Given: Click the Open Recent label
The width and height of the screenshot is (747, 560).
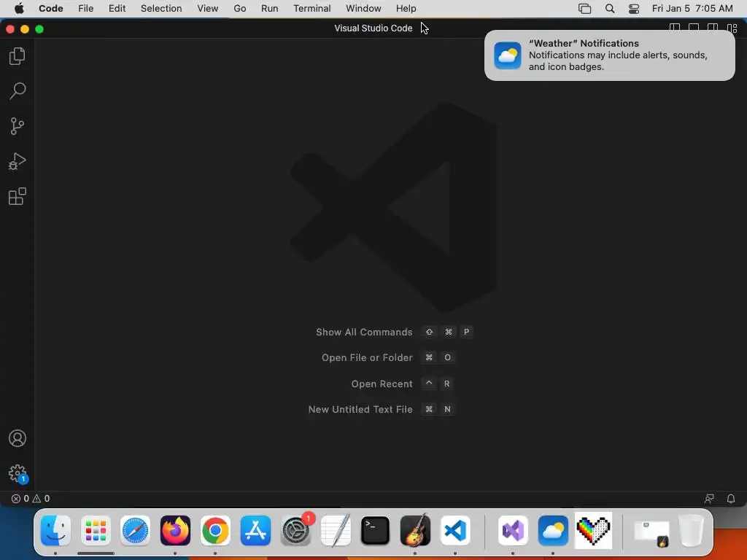Looking at the screenshot, I should (x=382, y=384).
